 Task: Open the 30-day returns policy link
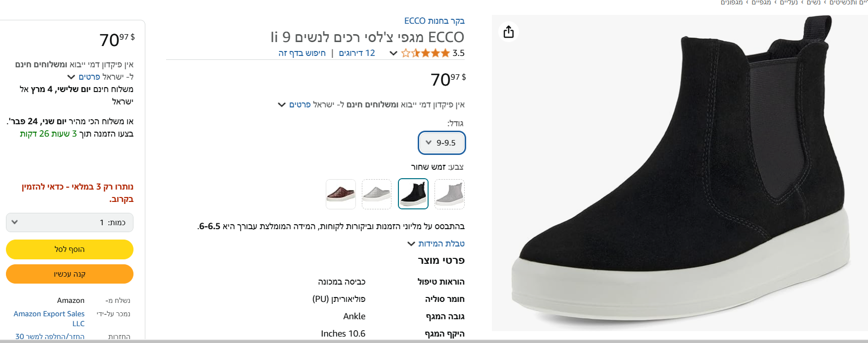tap(50, 337)
